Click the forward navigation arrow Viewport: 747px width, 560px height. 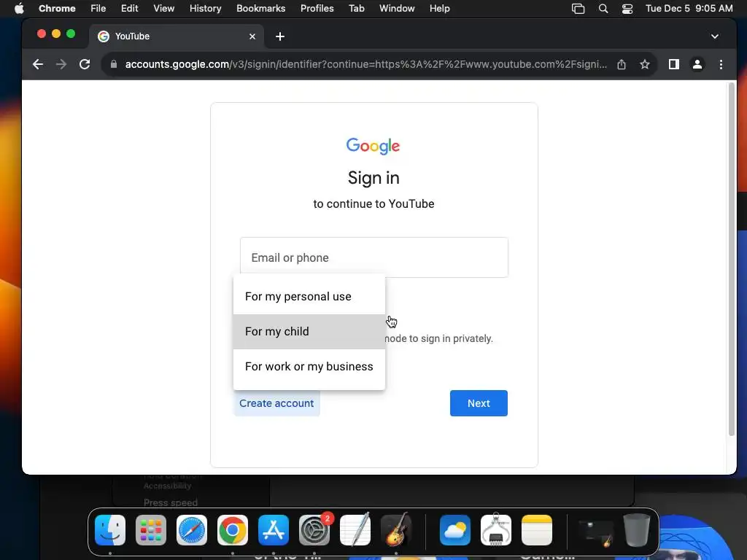pyautogui.click(x=61, y=64)
